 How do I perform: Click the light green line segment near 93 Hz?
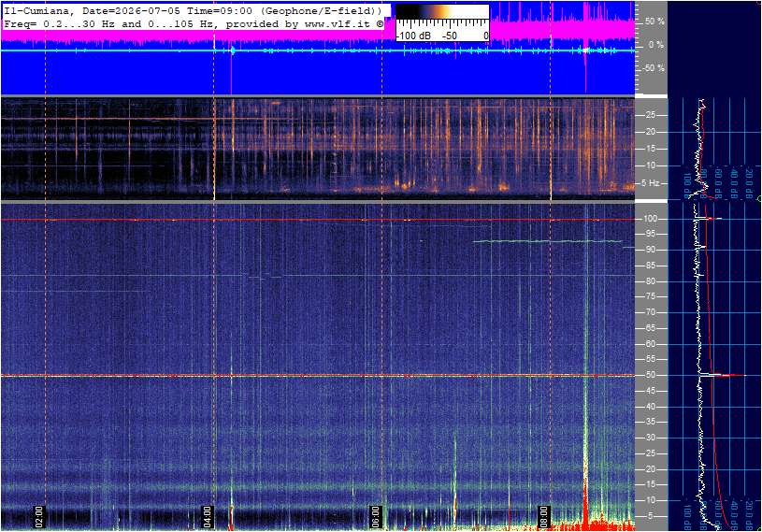tap(547, 241)
